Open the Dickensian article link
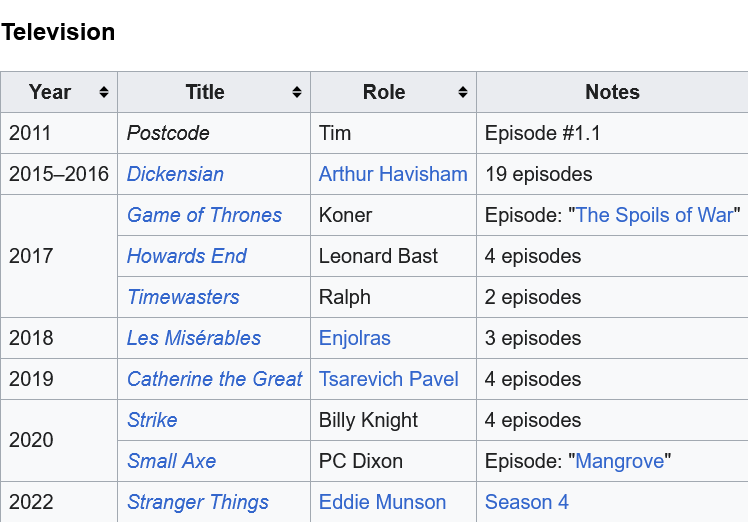Viewport: 748px width, 522px height. [x=175, y=174]
